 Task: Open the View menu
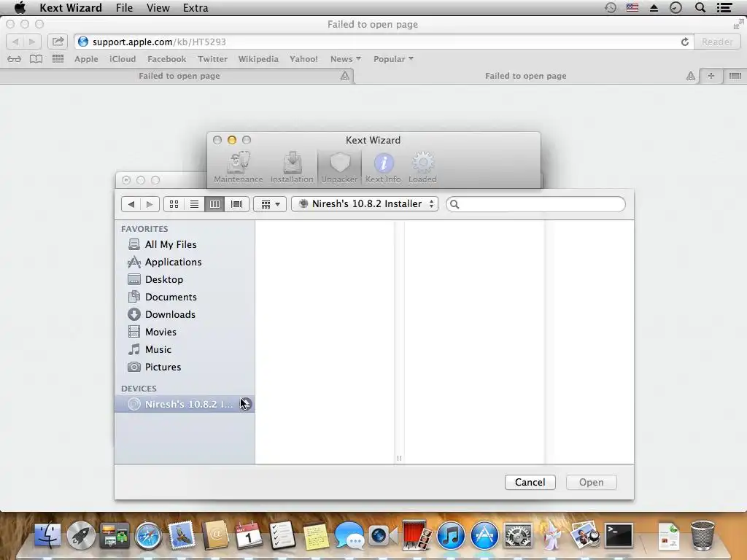[x=158, y=7]
